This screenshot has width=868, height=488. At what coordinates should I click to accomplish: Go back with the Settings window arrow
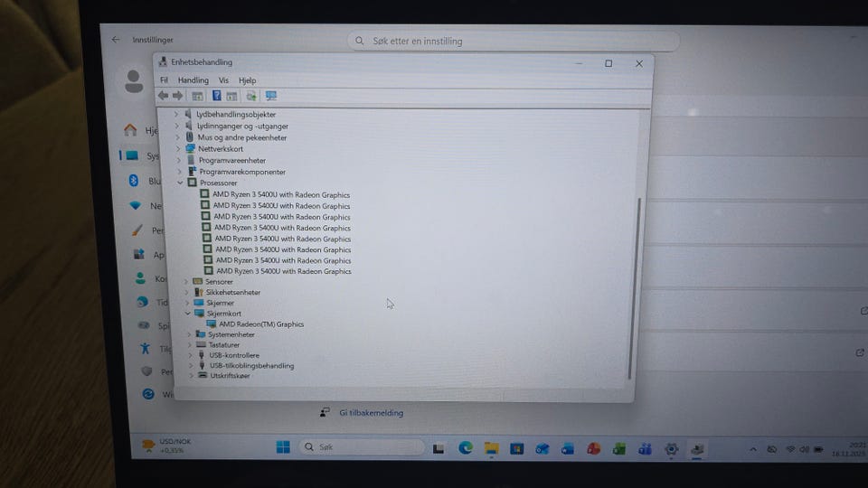[115, 39]
